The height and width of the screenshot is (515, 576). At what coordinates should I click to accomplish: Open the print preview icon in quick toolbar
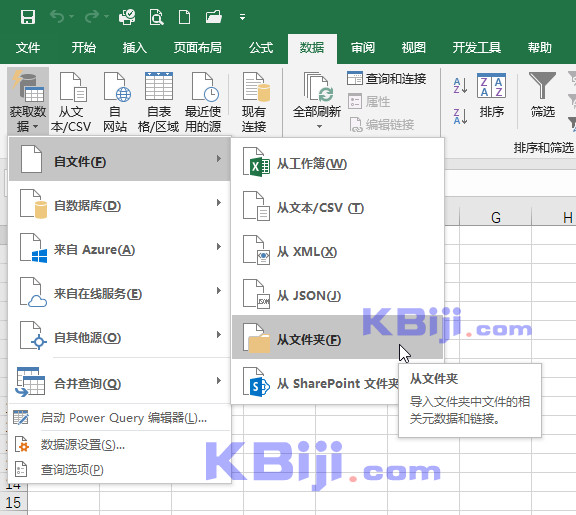tap(156, 17)
